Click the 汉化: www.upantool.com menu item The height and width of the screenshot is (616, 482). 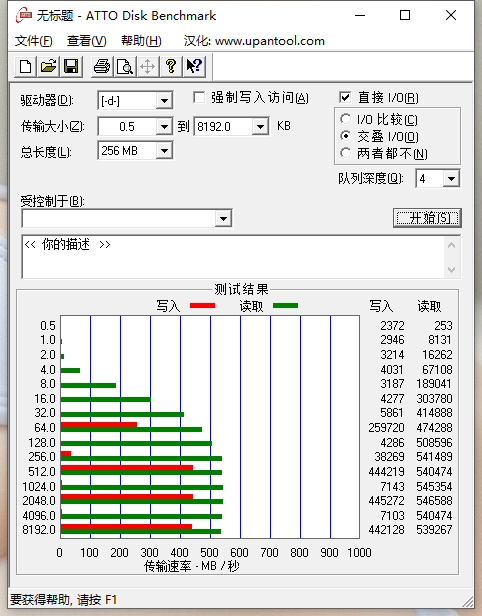[x=254, y=41]
